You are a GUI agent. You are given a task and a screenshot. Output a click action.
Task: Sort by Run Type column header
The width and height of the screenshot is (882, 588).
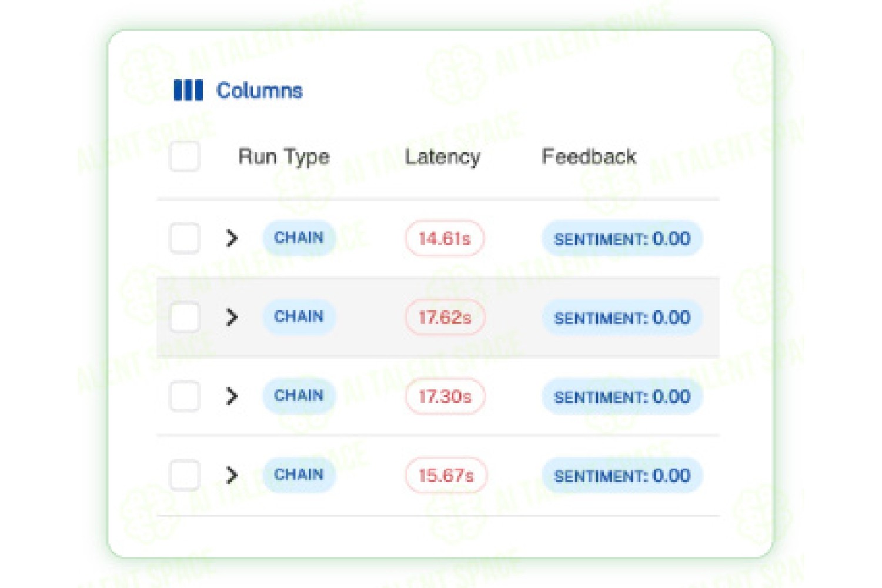[284, 157]
